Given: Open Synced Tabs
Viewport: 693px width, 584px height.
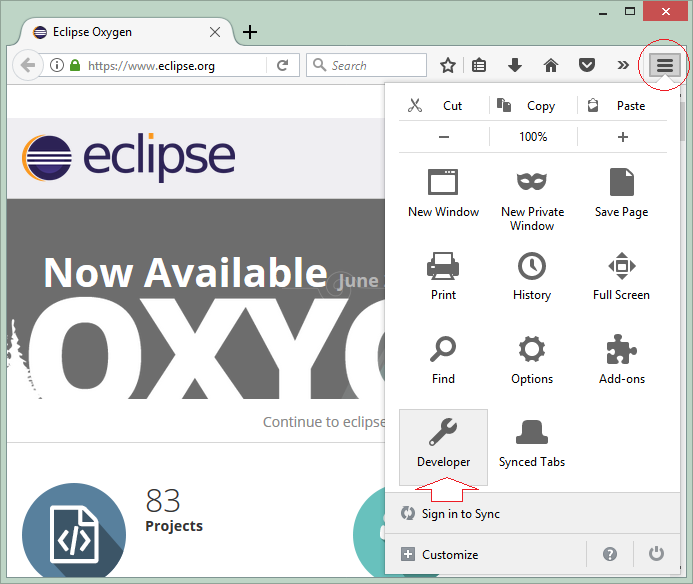Looking at the screenshot, I should pos(532,443).
